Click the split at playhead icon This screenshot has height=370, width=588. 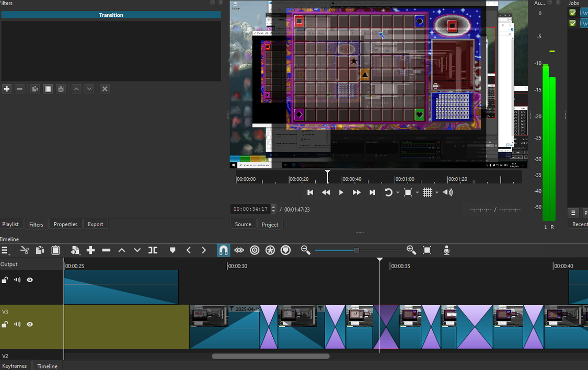click(153, 250)
